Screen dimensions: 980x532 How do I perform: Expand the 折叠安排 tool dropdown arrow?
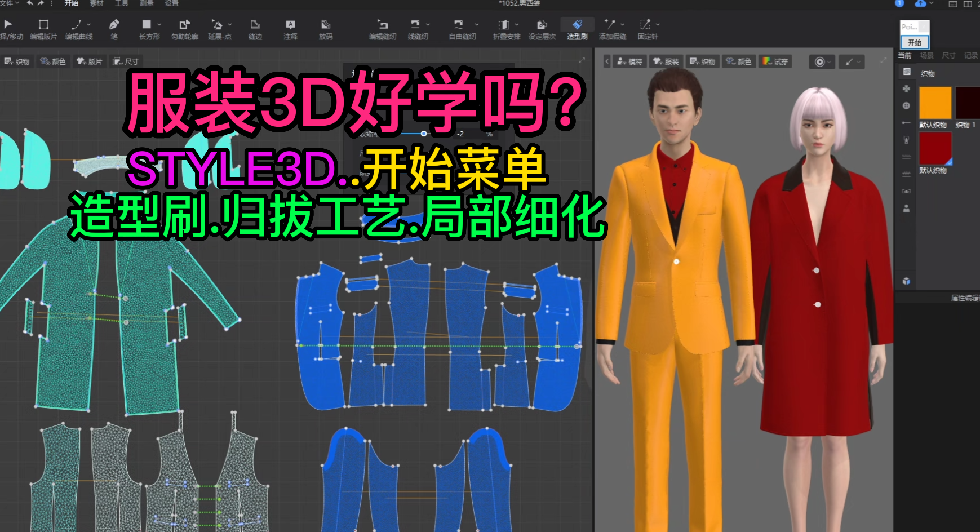point(517,24)
